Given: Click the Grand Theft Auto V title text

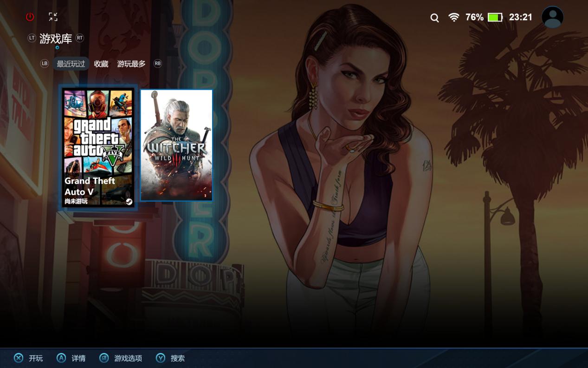Looking at the screenshot, I should pos(90,186).
